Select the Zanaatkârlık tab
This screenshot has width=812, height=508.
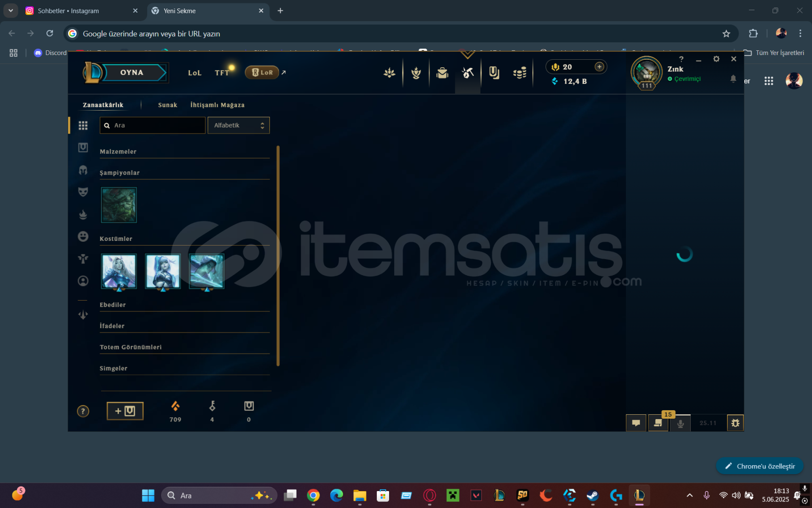tap(103, 105)
